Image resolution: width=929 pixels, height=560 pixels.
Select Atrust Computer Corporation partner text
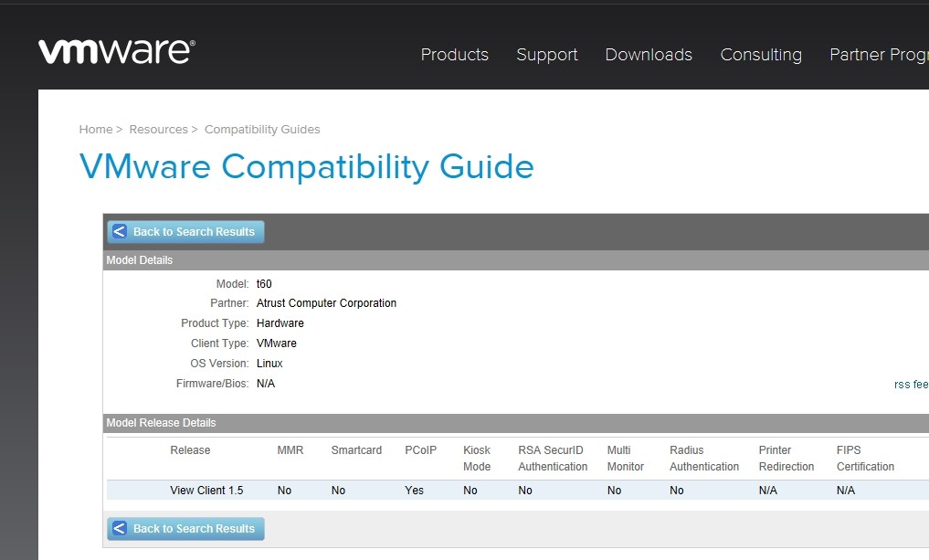point(326,302)
